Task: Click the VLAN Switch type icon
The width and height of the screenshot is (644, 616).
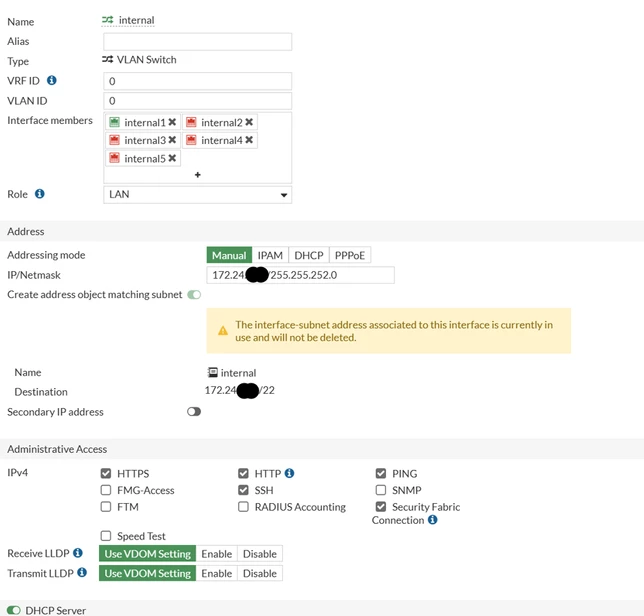Action: (108, 60)
